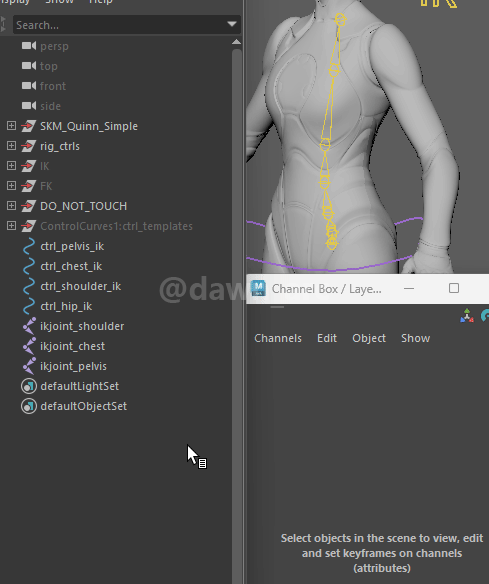Click the ikjoint_chest joint icon
Image resolution: width=489 pixels, height=584 pixels.
pyautogui.click(x=29, y=346)
